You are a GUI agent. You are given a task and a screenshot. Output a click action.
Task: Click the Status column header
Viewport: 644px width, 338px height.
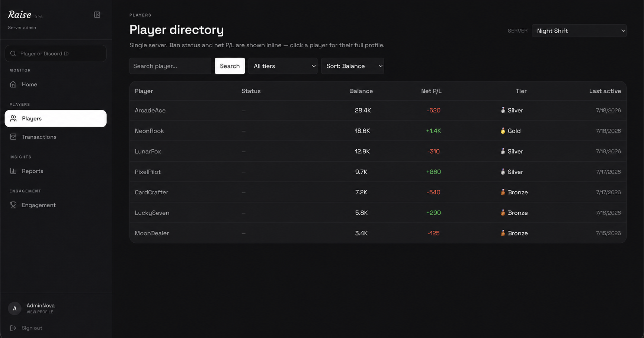click(x=251, y=91)
